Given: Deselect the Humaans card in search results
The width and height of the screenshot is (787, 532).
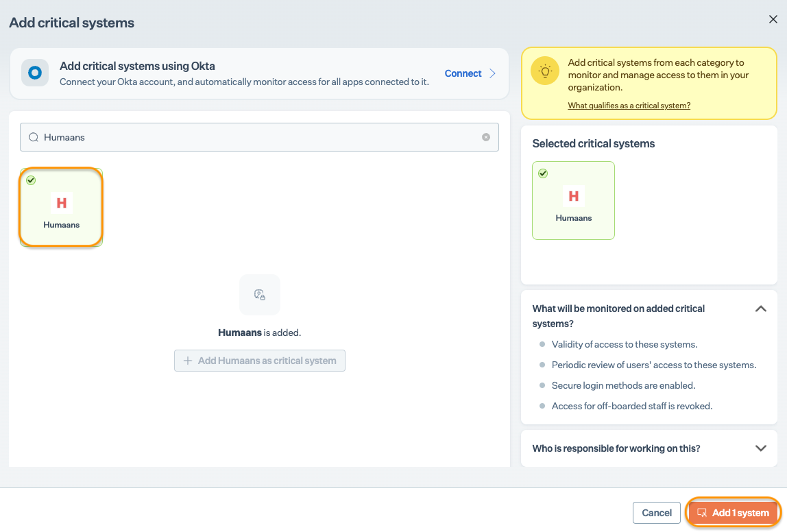Looking at the screenshot, I should pyautogui.click(x=61, y=207).
